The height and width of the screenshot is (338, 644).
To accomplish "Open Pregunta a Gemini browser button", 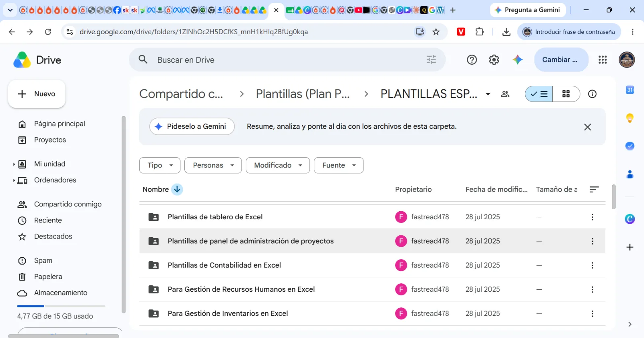I will [528, 10].
